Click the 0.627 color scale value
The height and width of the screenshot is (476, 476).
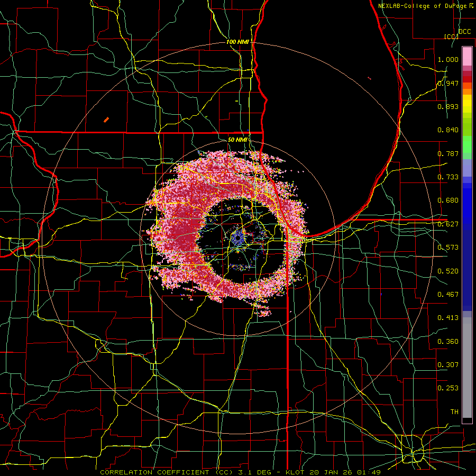[x=448, y=224]
